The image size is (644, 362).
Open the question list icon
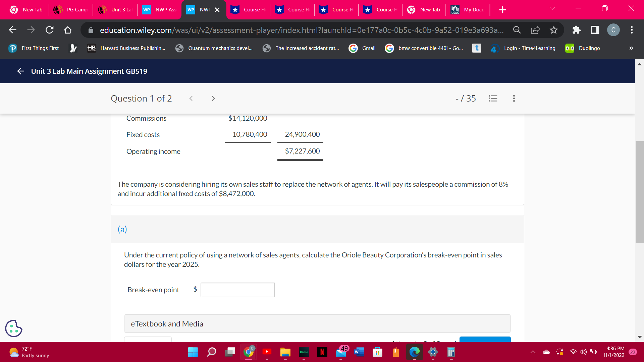coord(493,98)
